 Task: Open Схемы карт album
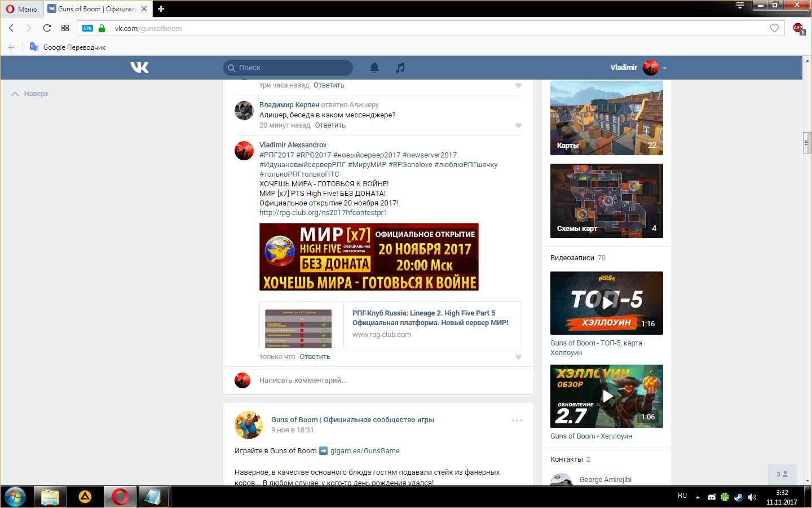coord(607,201)
